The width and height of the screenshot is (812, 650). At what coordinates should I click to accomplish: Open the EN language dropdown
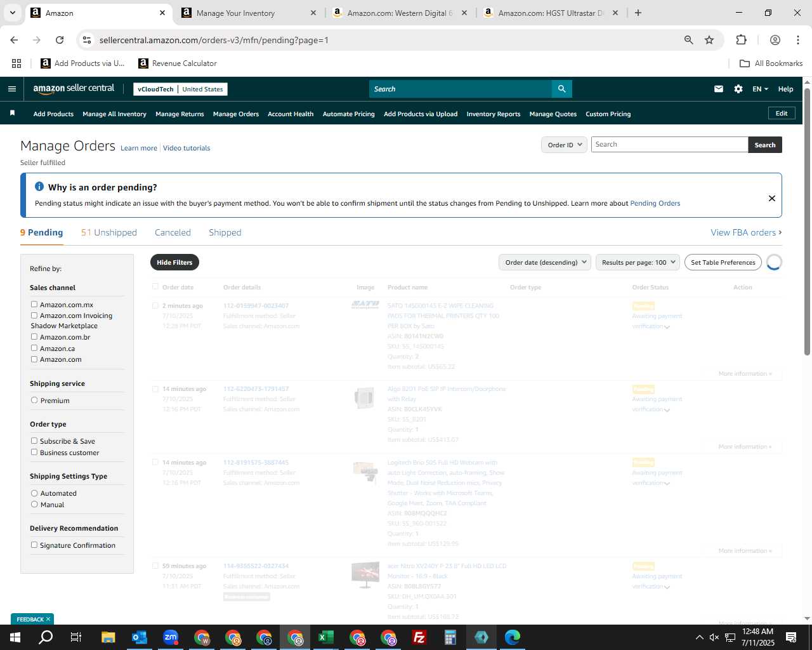coord(760,89)
